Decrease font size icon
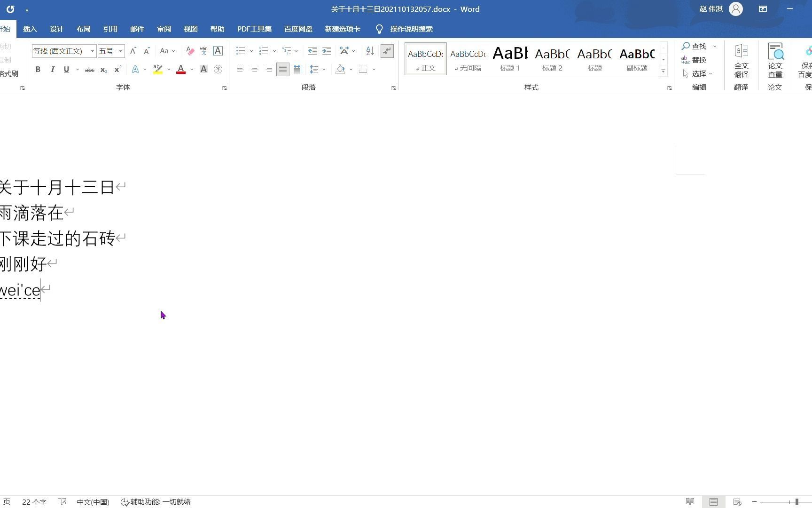This screenshot has width=812, height=508. coord(147,51)
